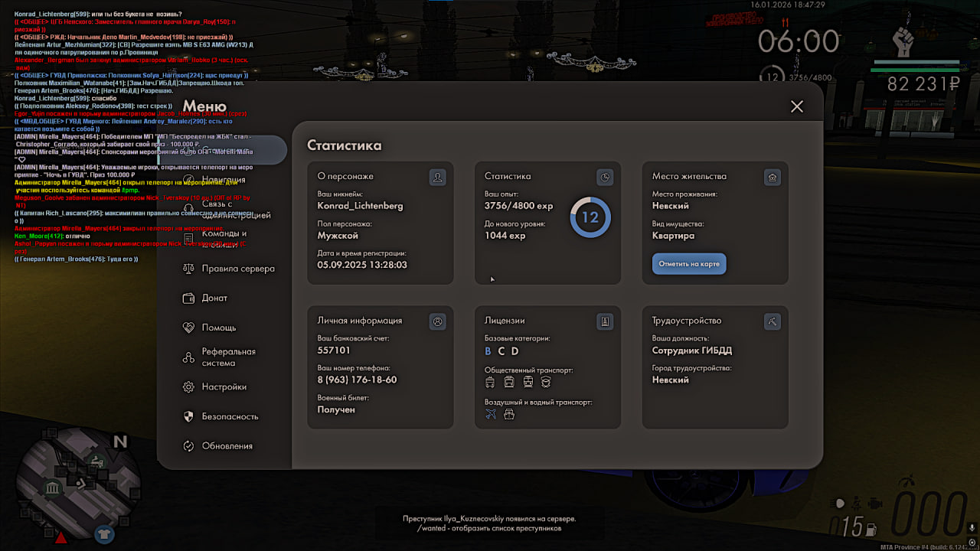This screenshot has width=980, height=551.
Task: Click the bank building marker on minimap
Action: [53, 488]
